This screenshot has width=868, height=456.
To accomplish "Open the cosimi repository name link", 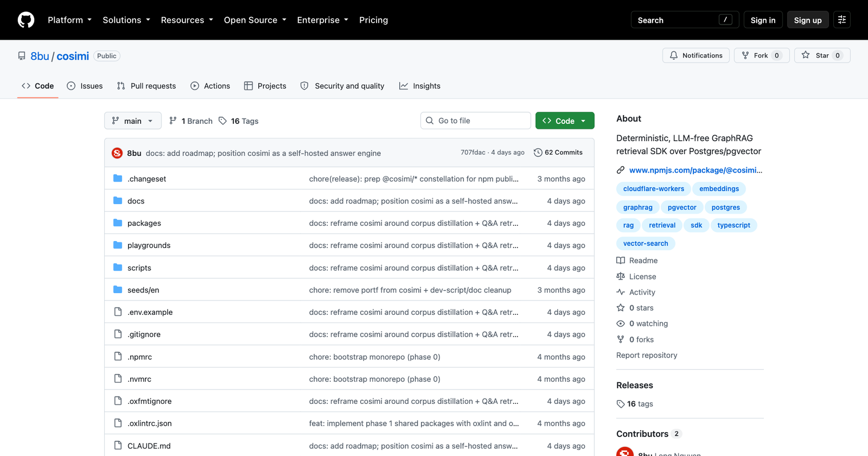I will (73, 56).
